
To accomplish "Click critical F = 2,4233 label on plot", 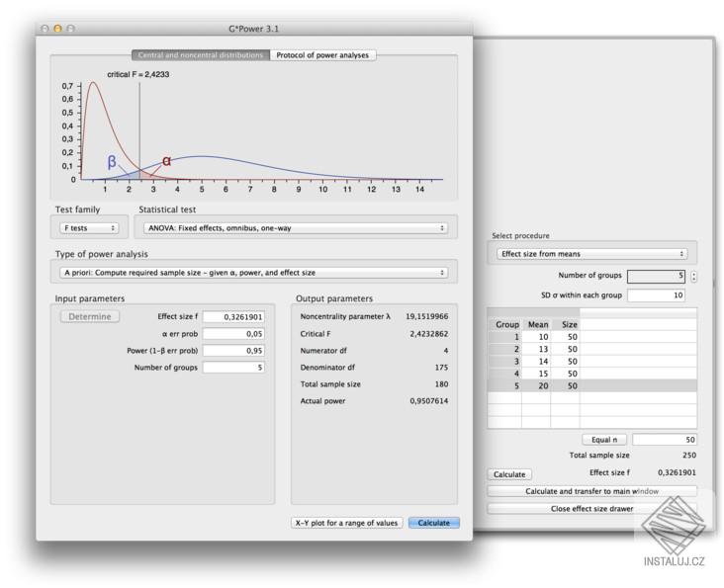I will click(x=138, y=74).
